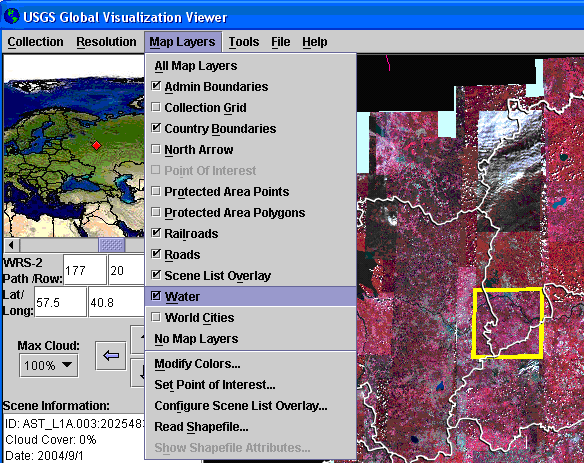The image size is (584, 463).
Task: Click the USGS globe icon in title bar
Action: click(12, 16)
